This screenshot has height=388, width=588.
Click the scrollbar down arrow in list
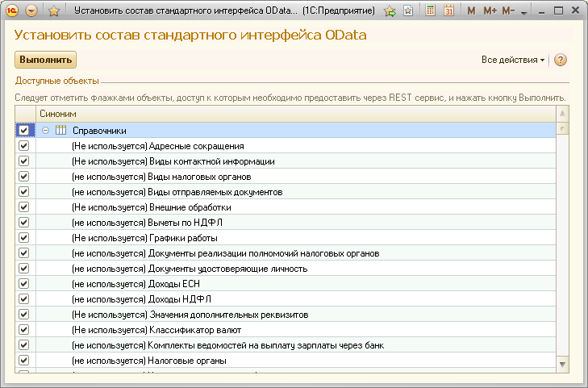pyautogui.click(x=563, y=365)
